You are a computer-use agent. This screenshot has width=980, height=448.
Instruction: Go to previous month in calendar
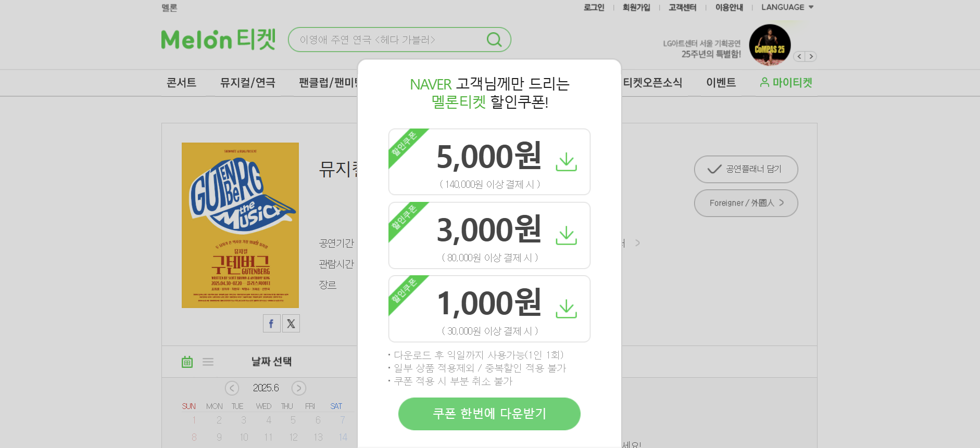pos(232,388)
